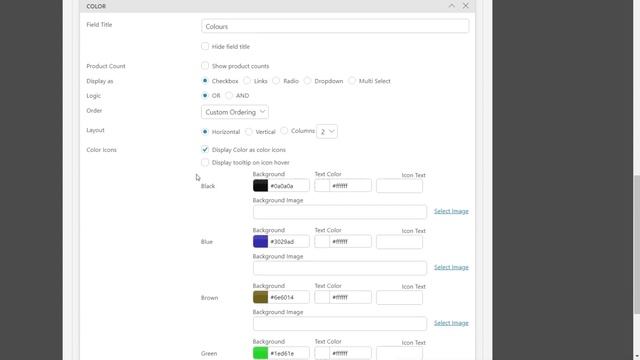Image resolution: width=640 pixels, height=360 pixels.
Task: Click the page vertical scrollbar thumb
Action: click(637, 244)
